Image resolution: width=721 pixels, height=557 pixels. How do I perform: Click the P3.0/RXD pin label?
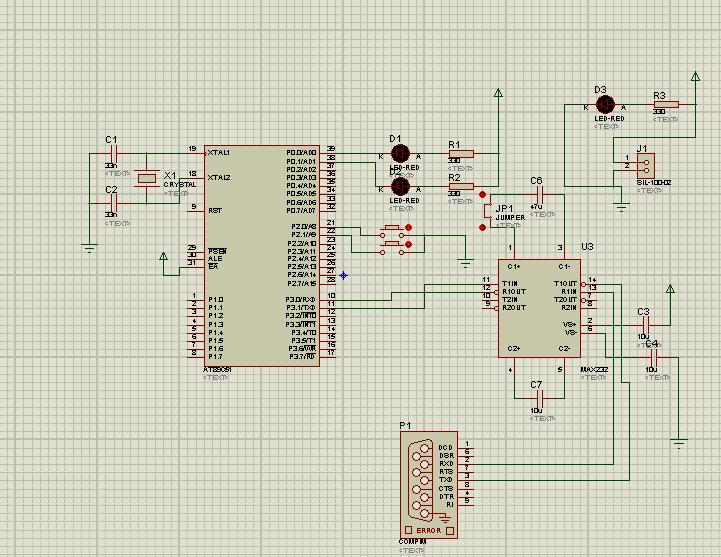[301, 300]
